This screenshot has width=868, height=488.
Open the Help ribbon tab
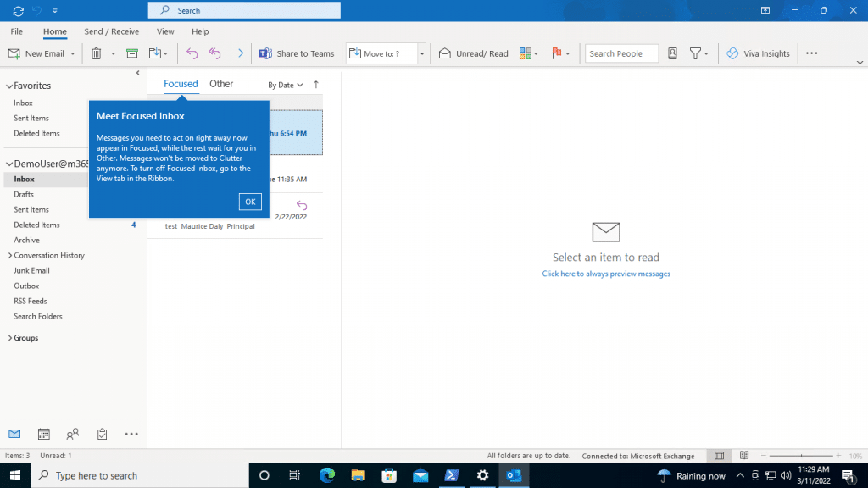point(200,31)
